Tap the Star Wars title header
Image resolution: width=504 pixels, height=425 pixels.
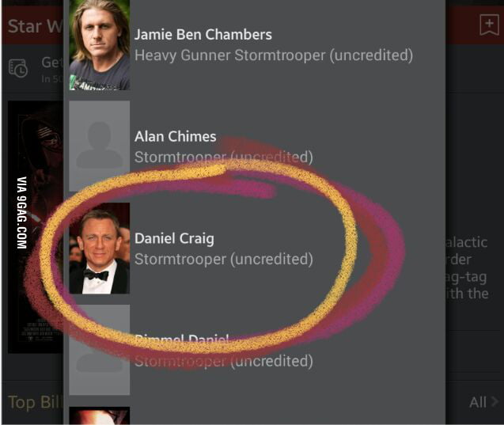point(36,26)
